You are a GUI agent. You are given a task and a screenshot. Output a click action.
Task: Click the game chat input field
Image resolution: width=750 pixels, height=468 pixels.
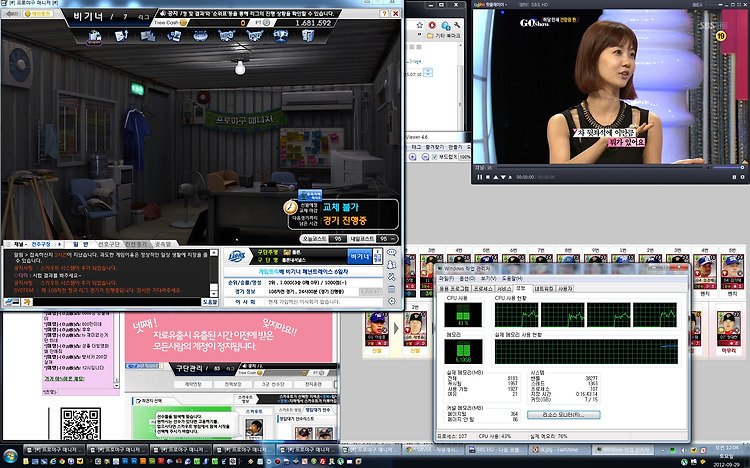pyautogui.click(x=116, y=302)
